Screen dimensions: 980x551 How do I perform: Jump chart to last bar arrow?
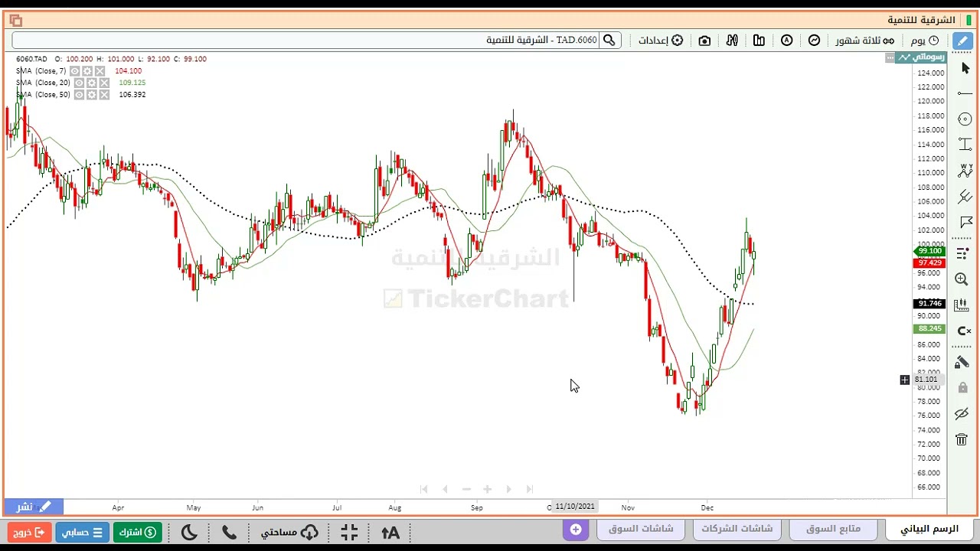pyautogui.click(x=529, y=489)
